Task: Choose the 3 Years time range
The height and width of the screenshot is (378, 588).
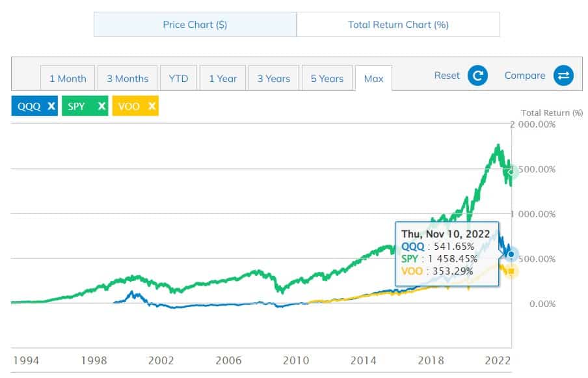Action: coord(273,79)
